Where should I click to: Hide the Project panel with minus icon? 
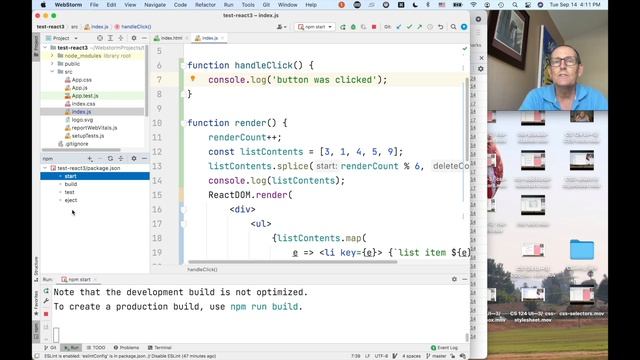(144, 38)
